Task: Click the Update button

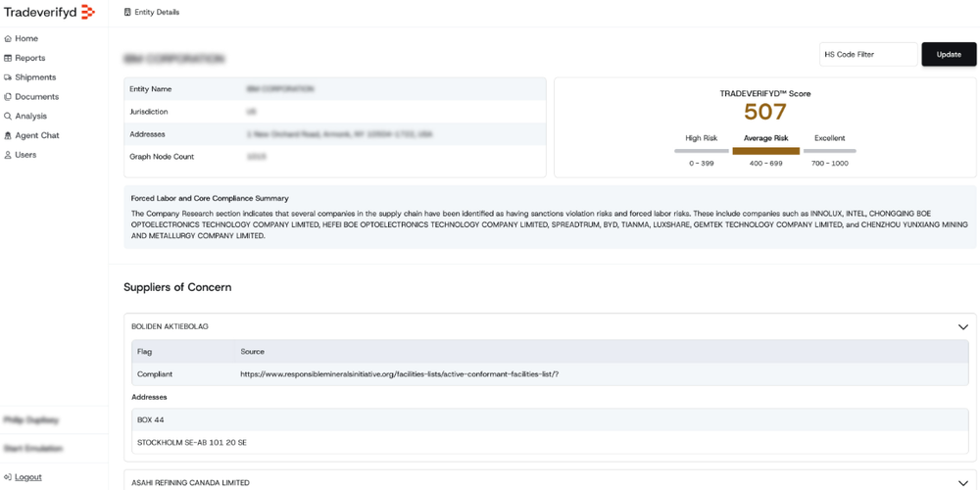Action: point(949,54)
